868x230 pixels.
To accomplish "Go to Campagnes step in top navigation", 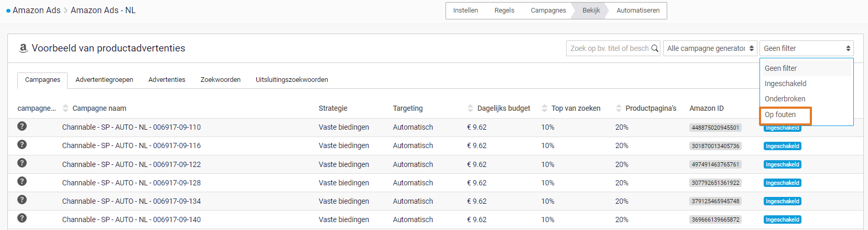I will 548,11.
